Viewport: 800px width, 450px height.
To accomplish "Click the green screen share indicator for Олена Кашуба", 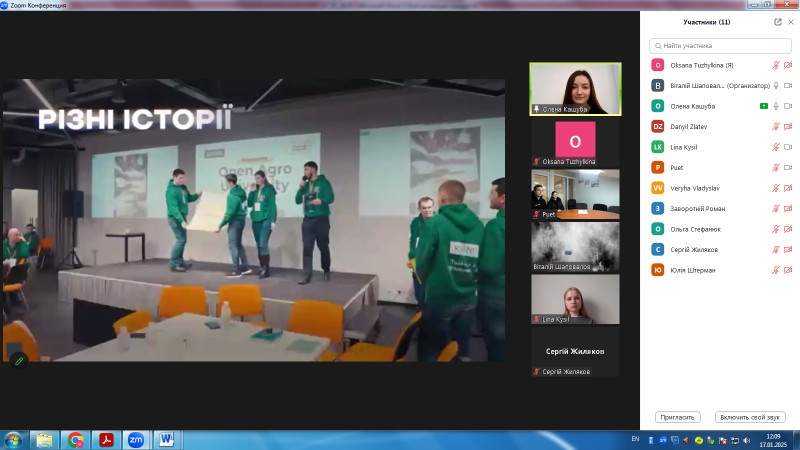I will point(763,106).
